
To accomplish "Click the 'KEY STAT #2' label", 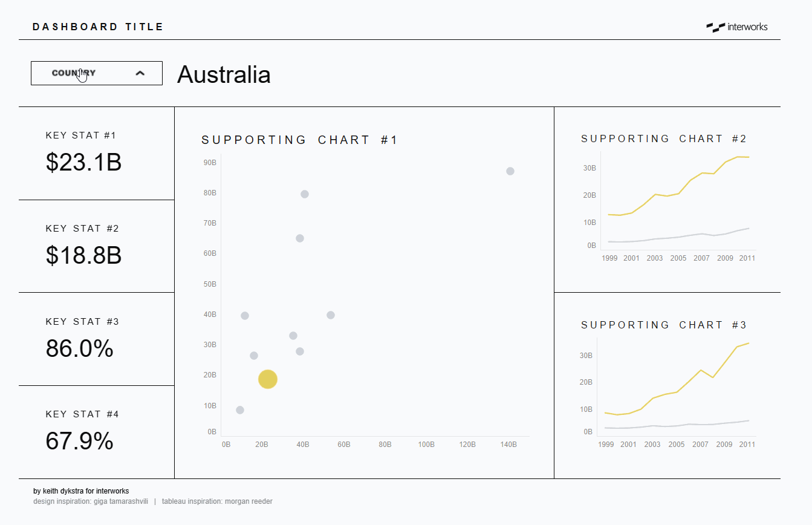I will (82, 229).
